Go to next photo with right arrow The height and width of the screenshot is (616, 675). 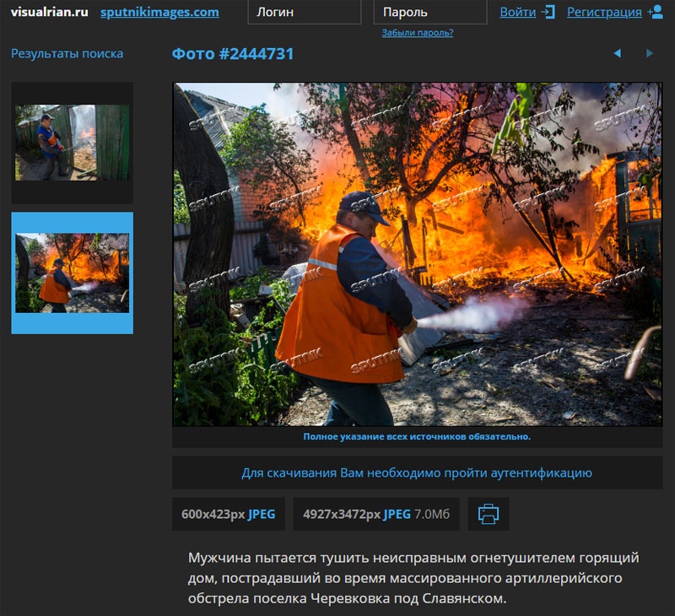click(650, 53)
